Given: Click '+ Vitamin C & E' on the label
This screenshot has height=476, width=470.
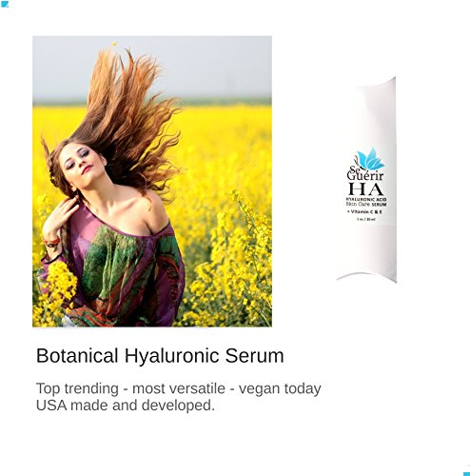Looking at the screenshot, I should (x=364, y=211).
